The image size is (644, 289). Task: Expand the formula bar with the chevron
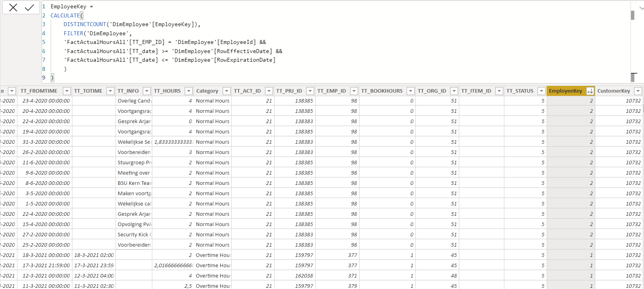[x=642, y=8]
